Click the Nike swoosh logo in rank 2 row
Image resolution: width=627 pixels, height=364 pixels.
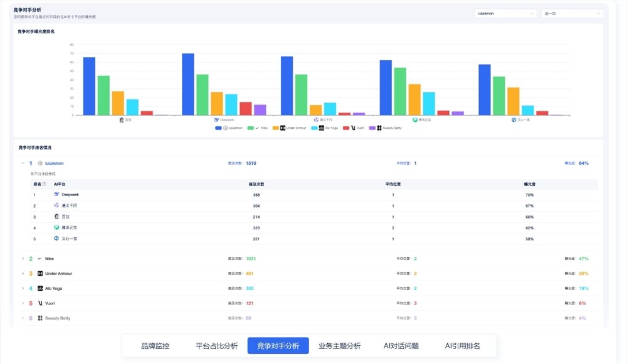(x=39, y=258)
